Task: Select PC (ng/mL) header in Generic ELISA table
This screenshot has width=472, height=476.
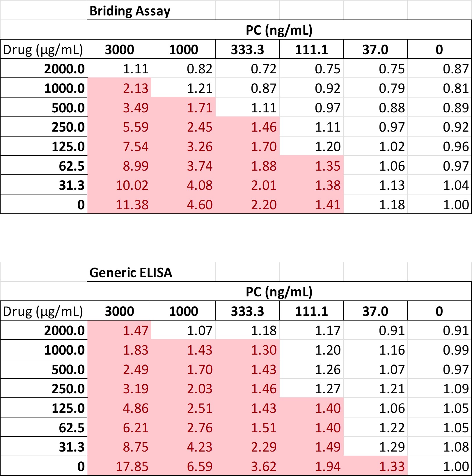Action: point(279,292)
